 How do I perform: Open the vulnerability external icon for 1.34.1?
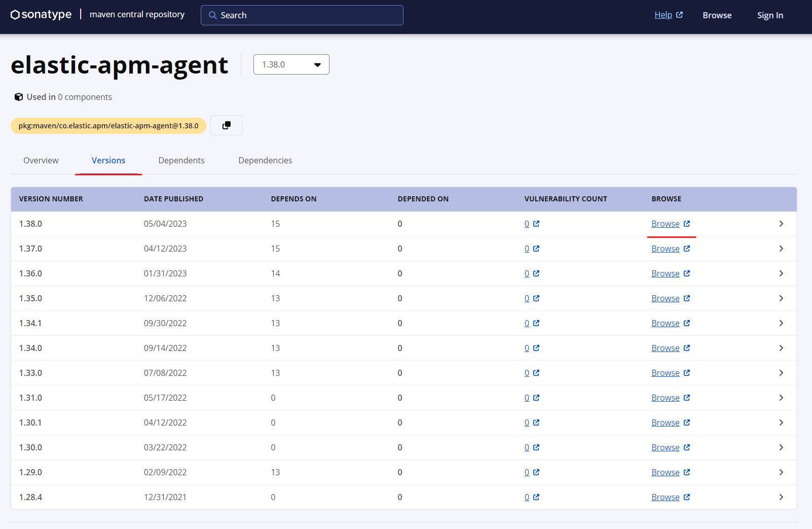pos(536,323)
